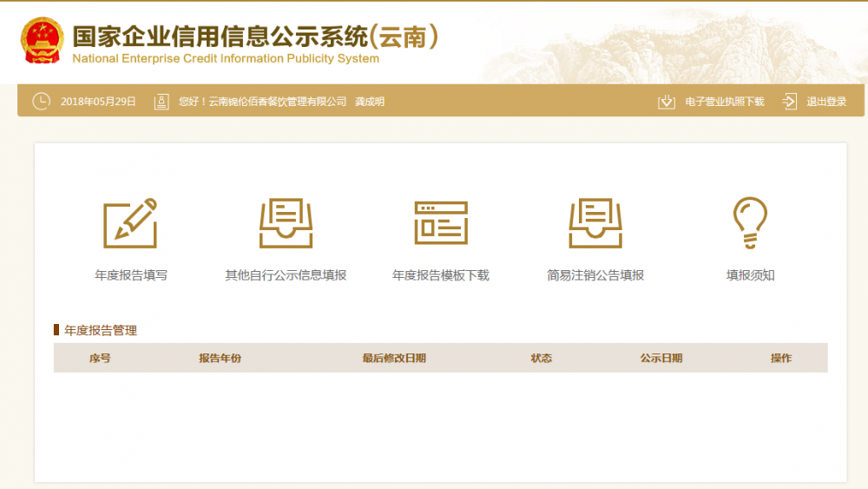The height and width of the screenshot is (489, 868).
Task: Click the download icon for 电子营业执照
Action: (x=667, y=102)
